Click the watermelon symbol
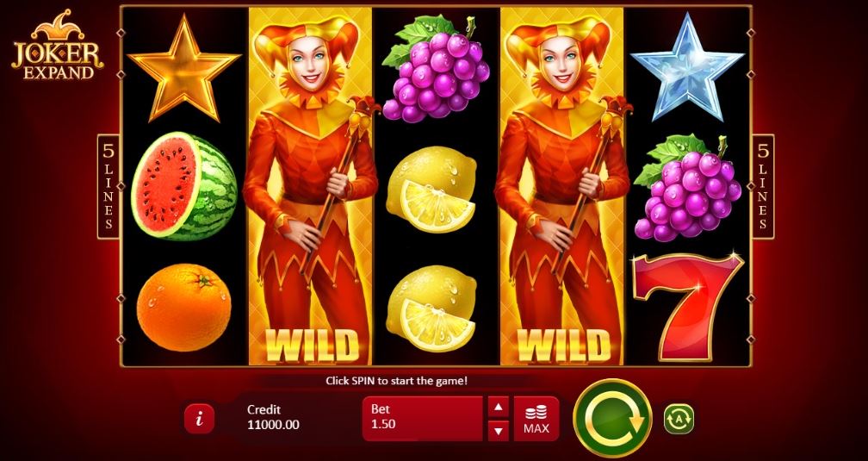This screenshot has width=868, height=461. coord(183,187)
